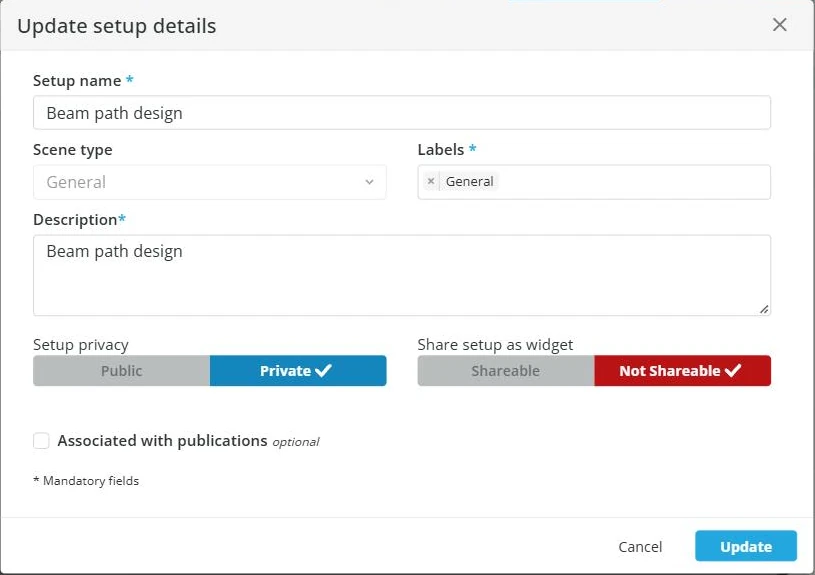Viewport: 815px width, 575px height.
Task: Select the Not Shareable option
Action: 682,371
